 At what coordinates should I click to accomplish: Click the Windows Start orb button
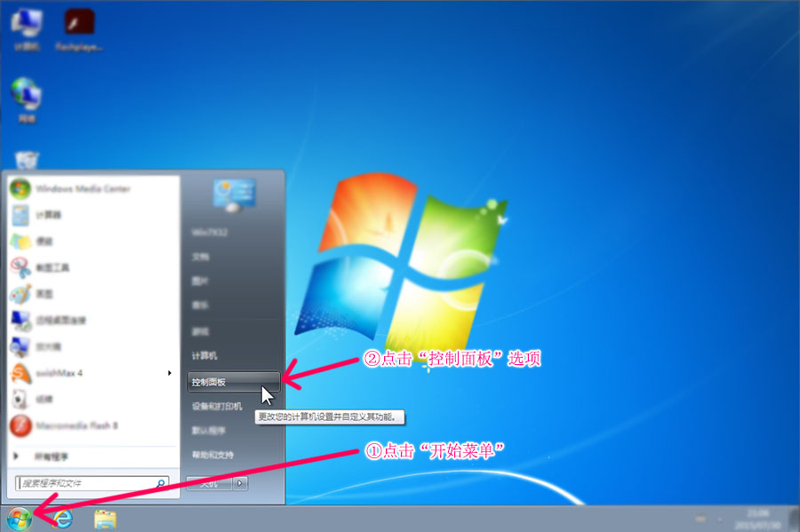[x=20, y=520]
